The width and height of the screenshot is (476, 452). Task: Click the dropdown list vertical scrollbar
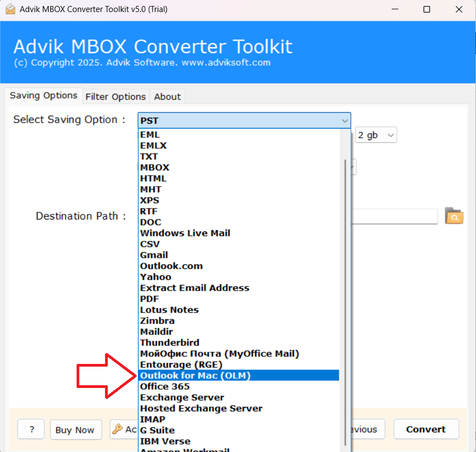(x=345, y=303)
